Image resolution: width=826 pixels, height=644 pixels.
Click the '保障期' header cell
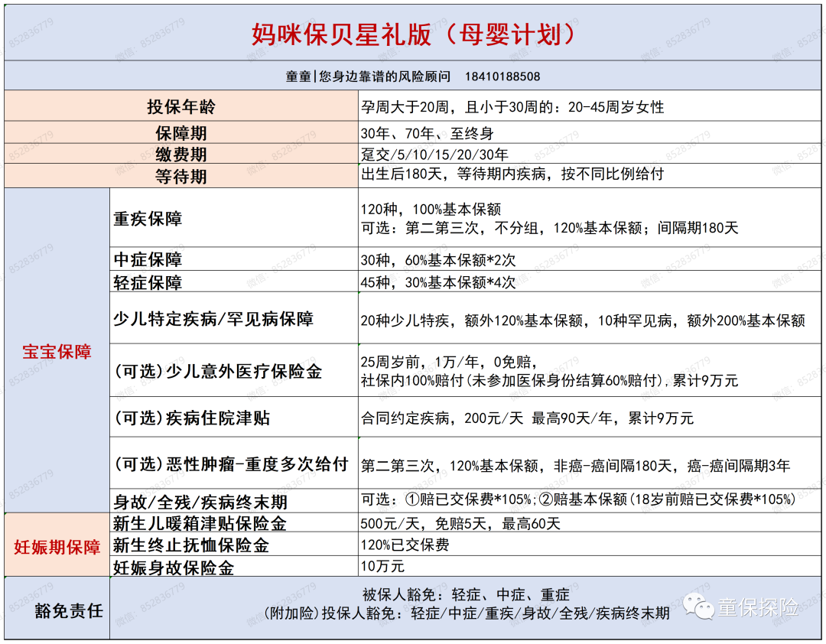click(181, 132)
